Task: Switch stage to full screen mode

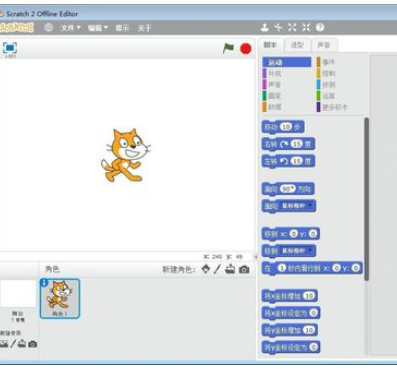Action: (x=10, y=48)
